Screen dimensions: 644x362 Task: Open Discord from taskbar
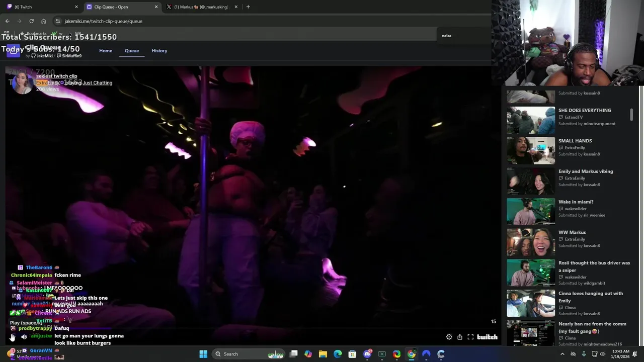[x=367, y=354]
